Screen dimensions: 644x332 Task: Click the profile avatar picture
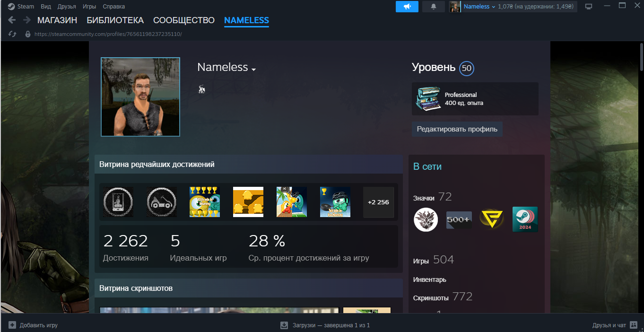coord(140,97)
